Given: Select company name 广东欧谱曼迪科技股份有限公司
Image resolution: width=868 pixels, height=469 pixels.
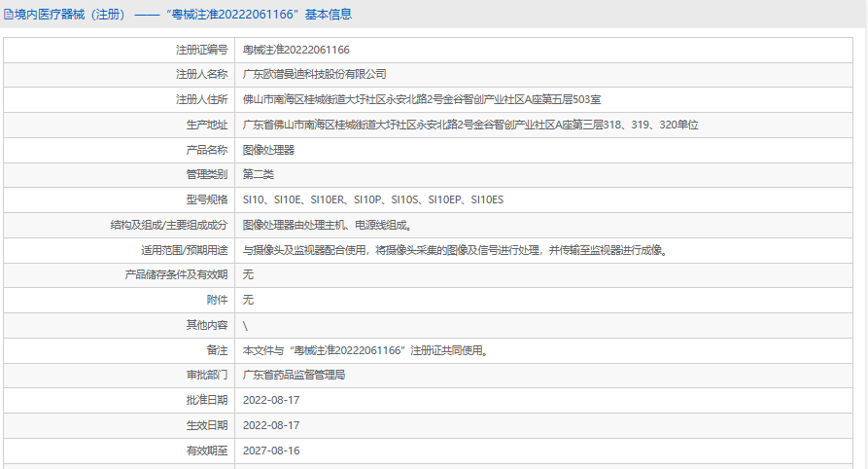Looking at the screenshot, I should click(x=314, y=74).
